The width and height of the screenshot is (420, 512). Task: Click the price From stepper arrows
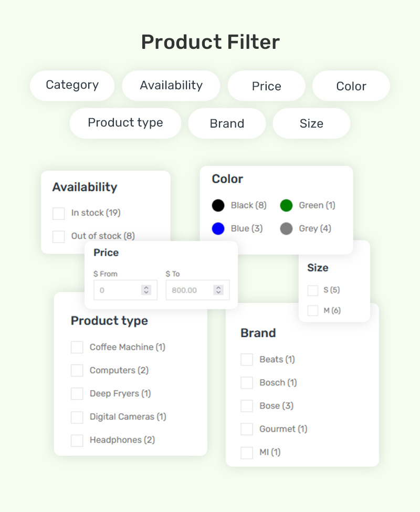146,290
